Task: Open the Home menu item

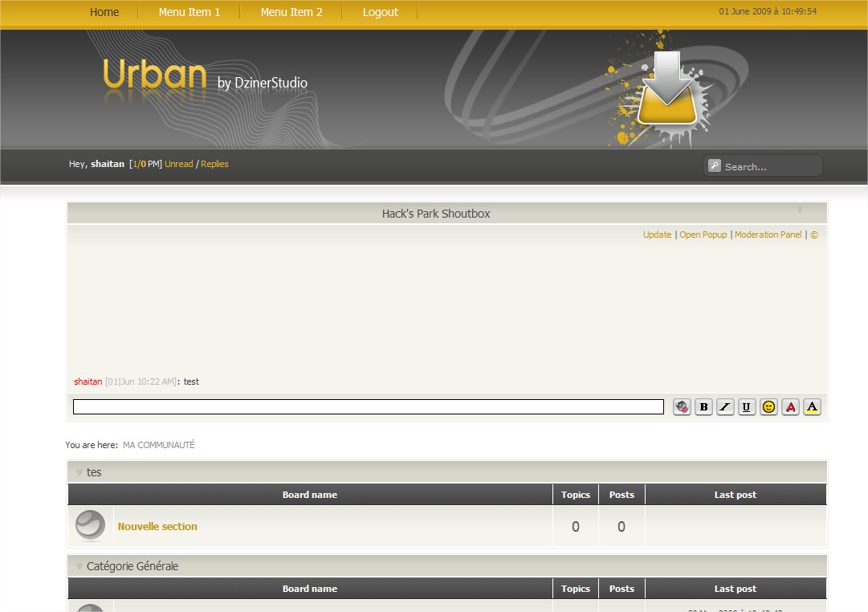Action: (104, 12)
